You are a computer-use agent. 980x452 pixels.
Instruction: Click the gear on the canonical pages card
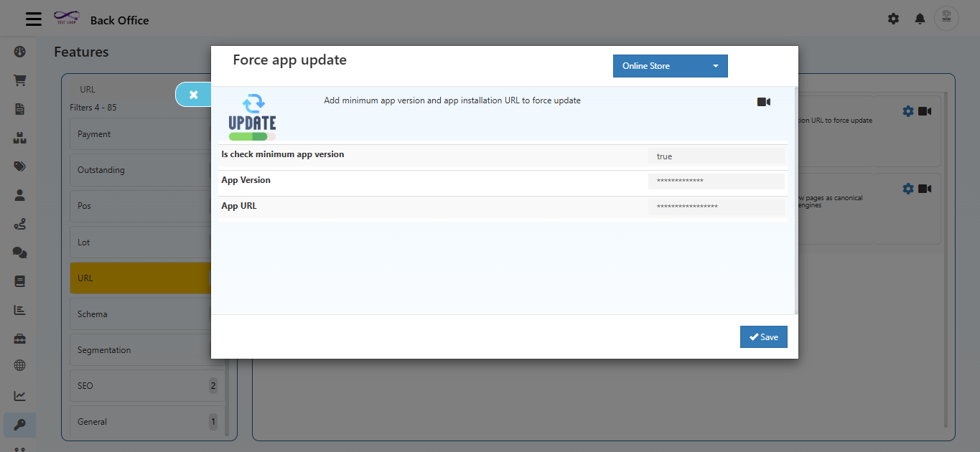[907, 188]
